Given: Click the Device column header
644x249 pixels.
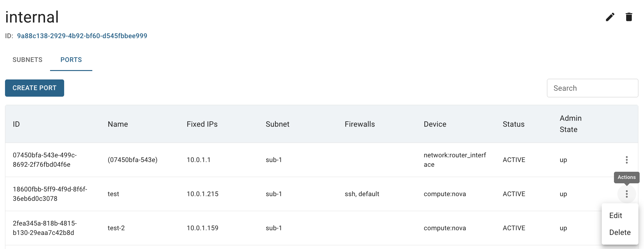Looking at the screenshot, I should 435,124.
